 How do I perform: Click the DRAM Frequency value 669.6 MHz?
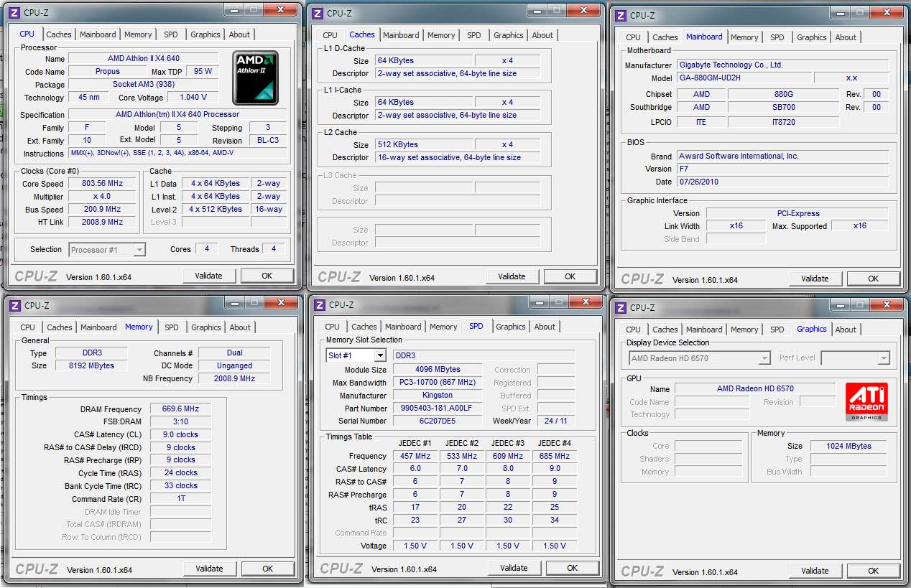(180, 409)
